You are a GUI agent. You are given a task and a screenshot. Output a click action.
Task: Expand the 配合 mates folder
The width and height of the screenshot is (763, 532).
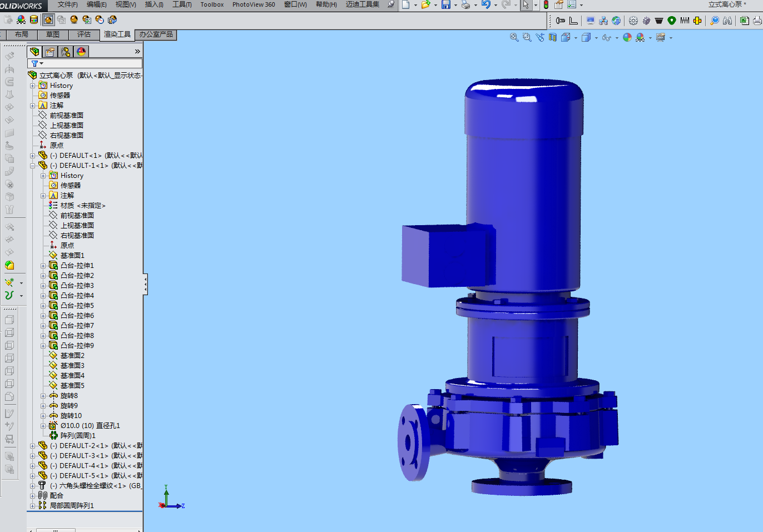pos(33,496)
